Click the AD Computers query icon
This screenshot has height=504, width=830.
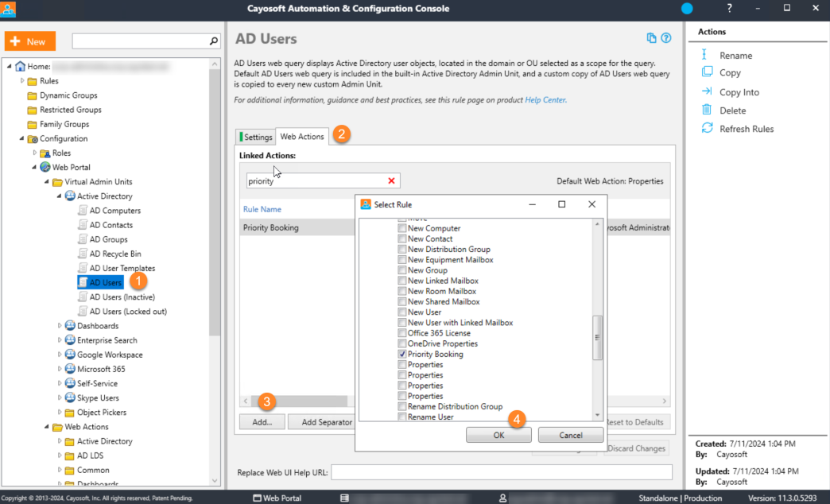pyautogui.click(x=83, y=210)
